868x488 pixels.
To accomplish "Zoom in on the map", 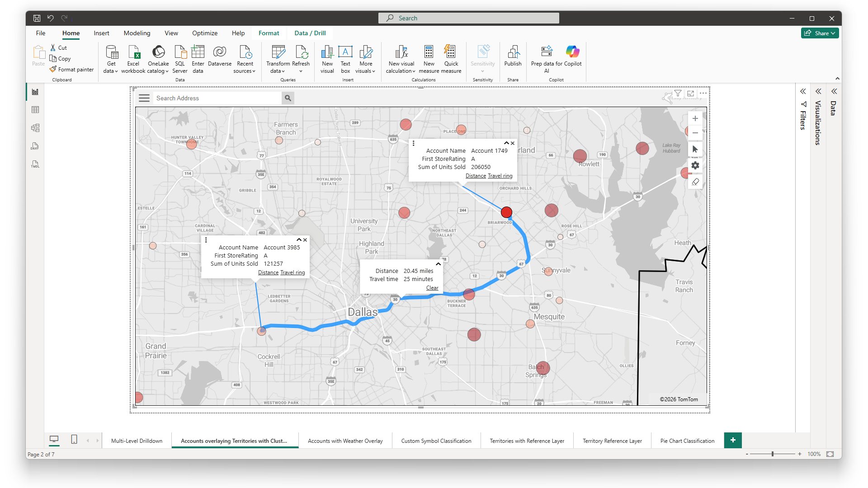I will tap(695, 118).
